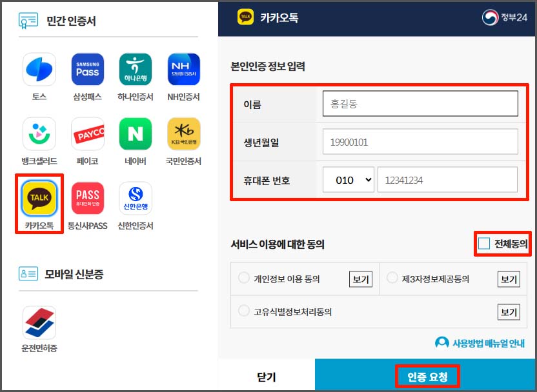Select the 제3자정보제공동의 radio button
Screen dimensions: 537x392
(x=392, y=277)
